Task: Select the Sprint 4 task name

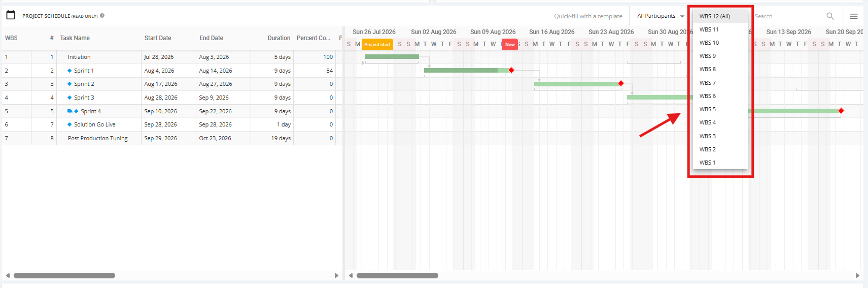Action: point(91,111)
